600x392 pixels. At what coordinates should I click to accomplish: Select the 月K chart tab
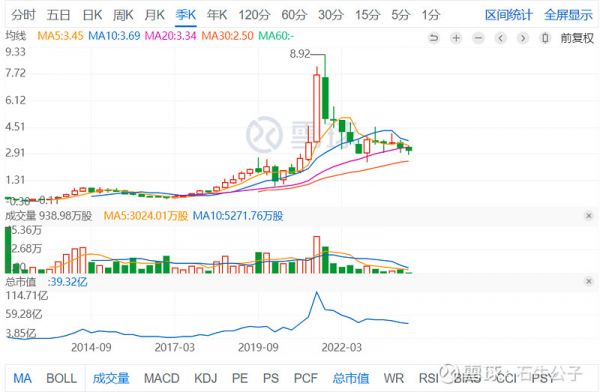(x=155, y=15)
